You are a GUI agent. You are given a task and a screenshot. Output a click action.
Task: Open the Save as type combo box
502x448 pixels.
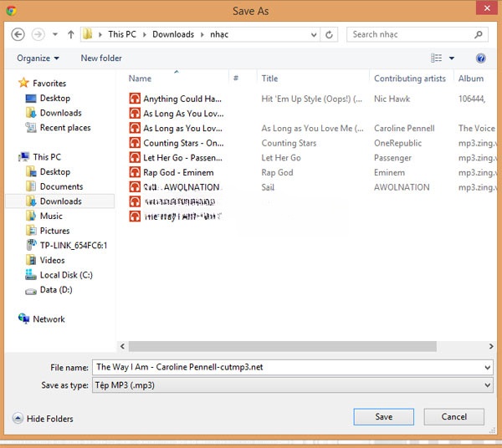pyautogui.click(x=293, y=385)
